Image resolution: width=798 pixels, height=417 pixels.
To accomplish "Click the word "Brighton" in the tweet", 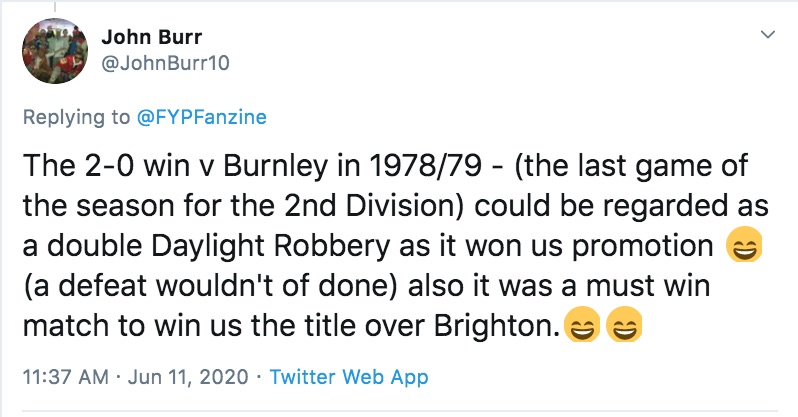I will [x=497, y=326].
